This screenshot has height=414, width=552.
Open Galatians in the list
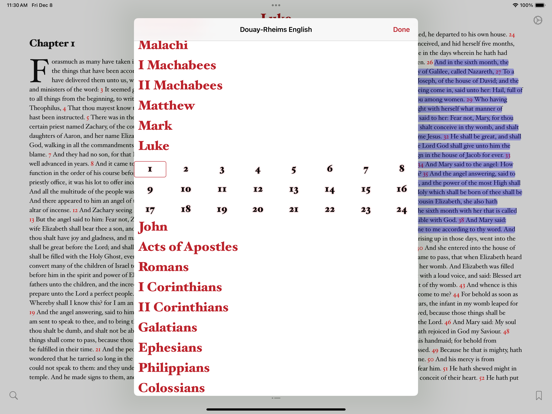click(x=168, y=327)
